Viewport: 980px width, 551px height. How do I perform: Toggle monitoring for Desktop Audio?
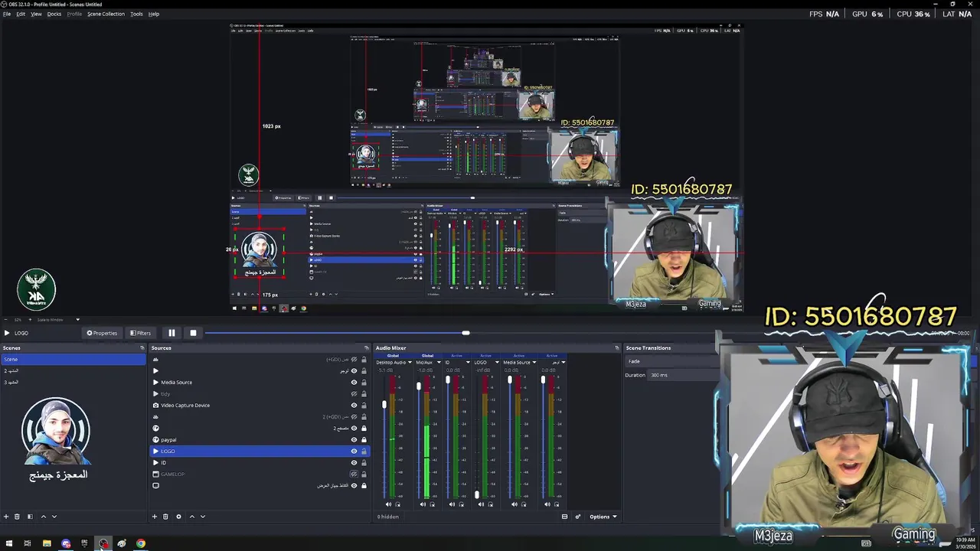tap(398, 504)
